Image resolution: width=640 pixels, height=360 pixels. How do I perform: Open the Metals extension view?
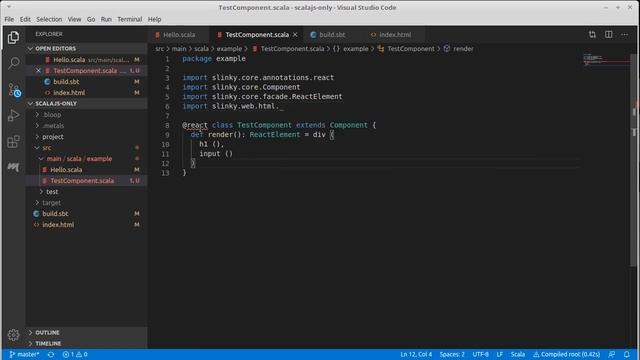13,167
